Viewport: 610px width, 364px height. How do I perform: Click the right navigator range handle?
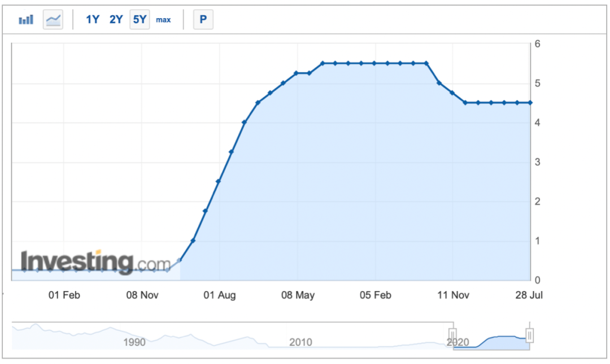[530, 335]
